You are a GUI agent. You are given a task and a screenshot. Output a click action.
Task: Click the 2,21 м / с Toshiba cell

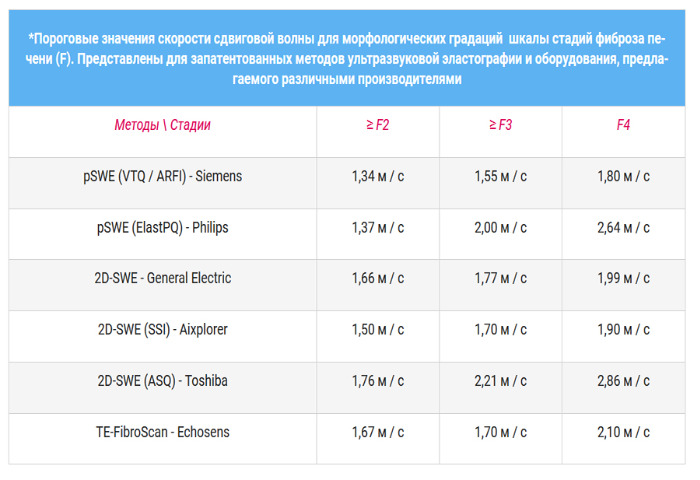(x=500, y=380)
